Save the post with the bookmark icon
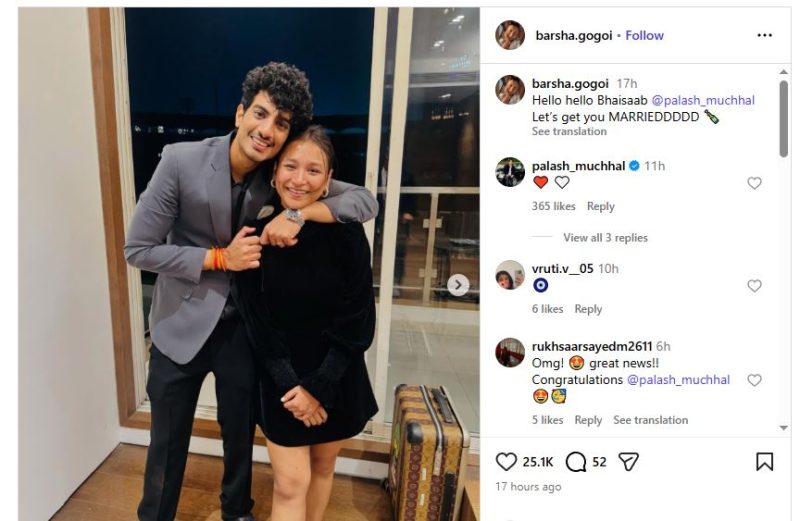The width and height of the screenshot is (800, 521). 764,461
